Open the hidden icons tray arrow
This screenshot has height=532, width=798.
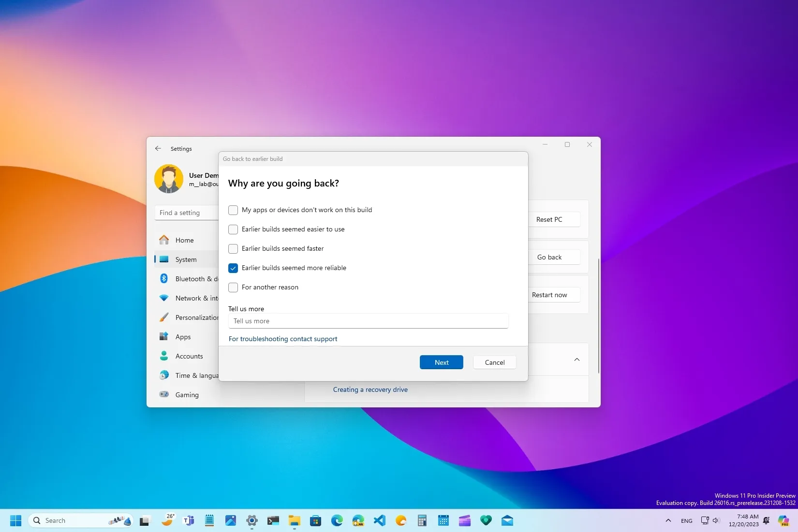pos(668,520)
